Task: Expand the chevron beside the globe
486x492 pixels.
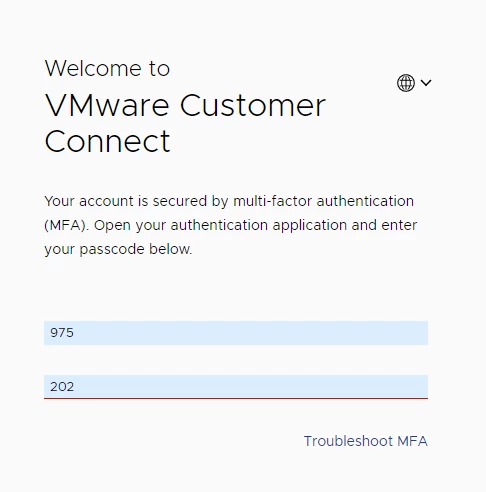Action: pos(426,82)
